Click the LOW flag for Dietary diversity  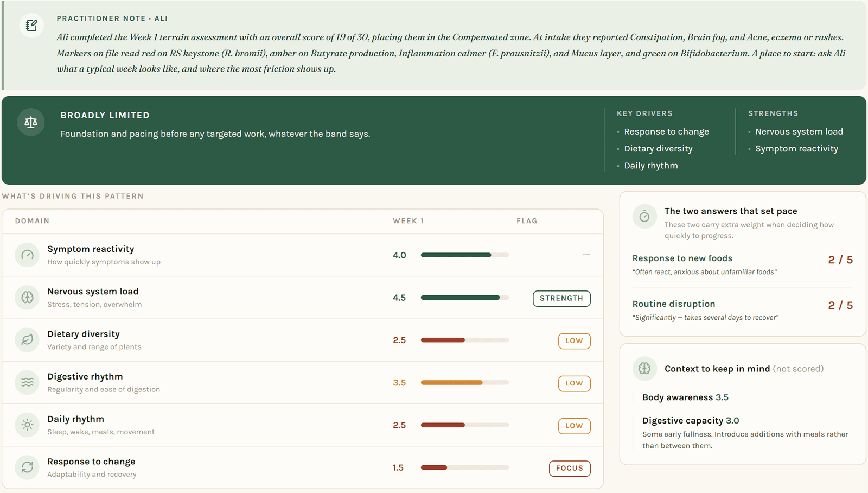click(574, 341)
